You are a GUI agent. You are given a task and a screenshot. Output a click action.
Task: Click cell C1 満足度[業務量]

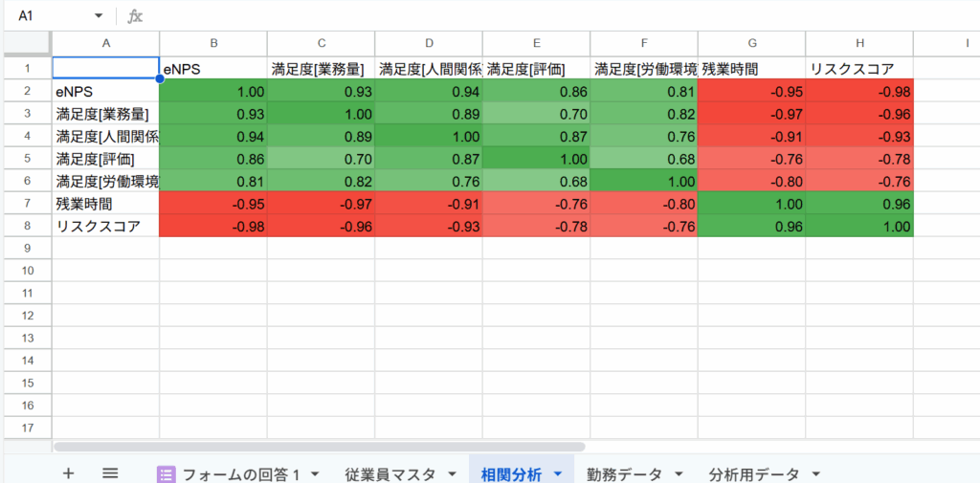pos(322,68)
